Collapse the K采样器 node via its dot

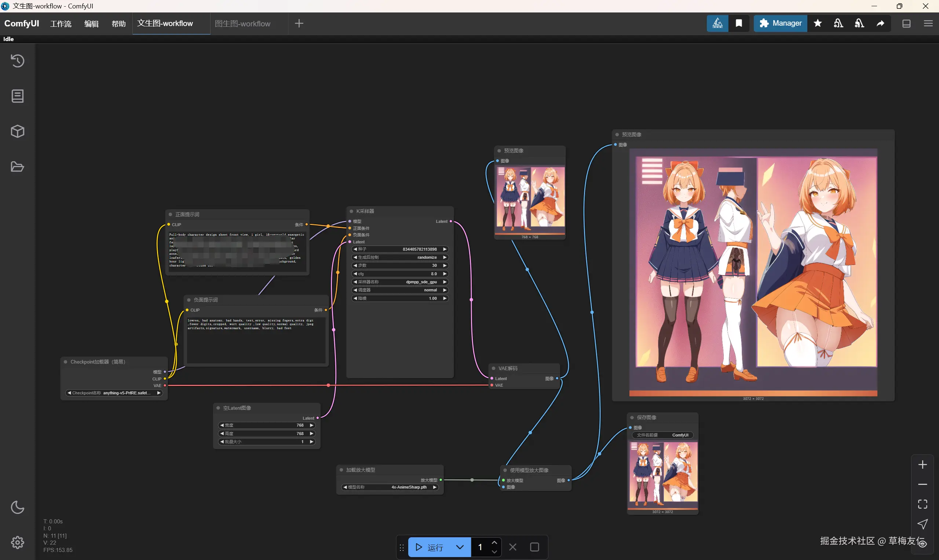(x=351, y=211)
